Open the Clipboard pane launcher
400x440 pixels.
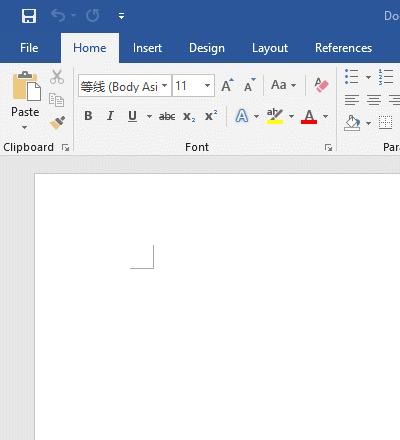(65, 147)
